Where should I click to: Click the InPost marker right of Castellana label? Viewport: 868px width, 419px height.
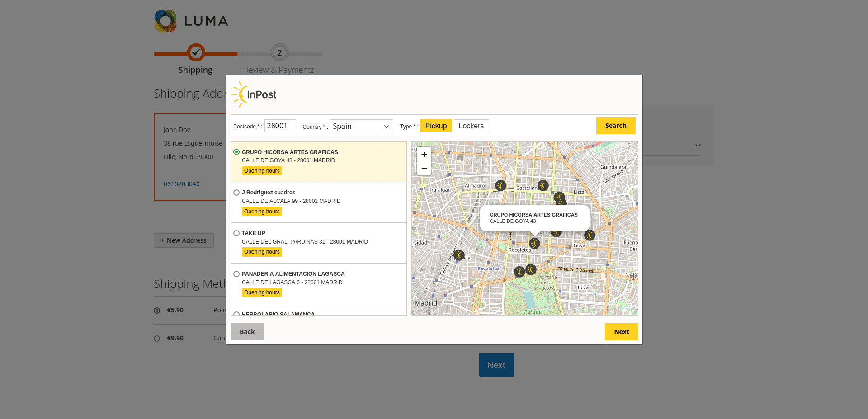click(543, 185)
